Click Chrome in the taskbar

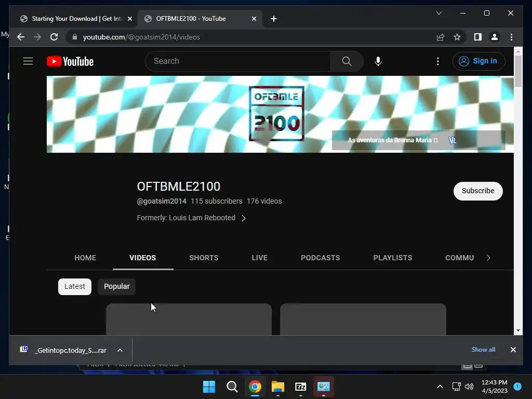click(255, 387)
